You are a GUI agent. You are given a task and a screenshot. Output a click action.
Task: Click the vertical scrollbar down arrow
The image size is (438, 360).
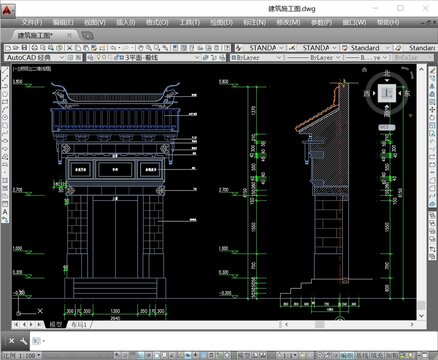coord(421,315)
